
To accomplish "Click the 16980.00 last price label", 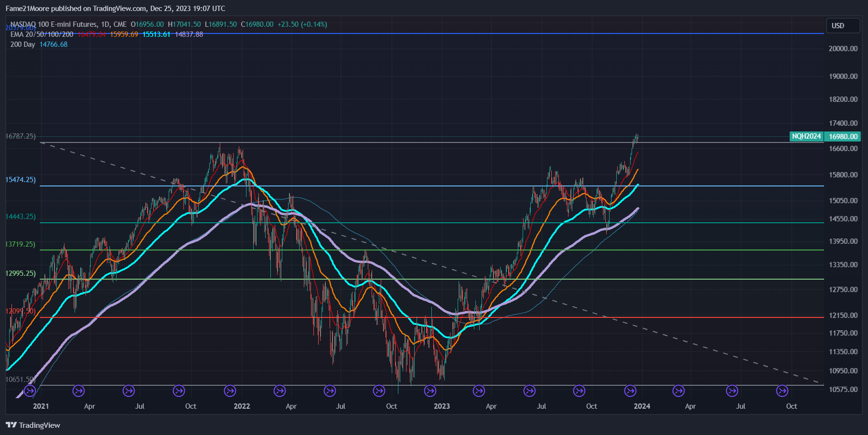I will (x=843, y=136).
